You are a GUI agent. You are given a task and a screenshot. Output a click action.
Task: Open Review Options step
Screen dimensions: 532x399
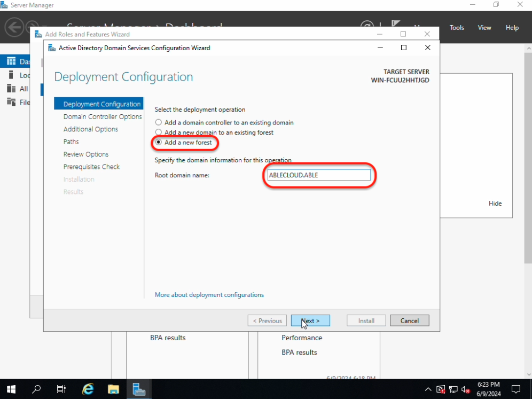86,154
